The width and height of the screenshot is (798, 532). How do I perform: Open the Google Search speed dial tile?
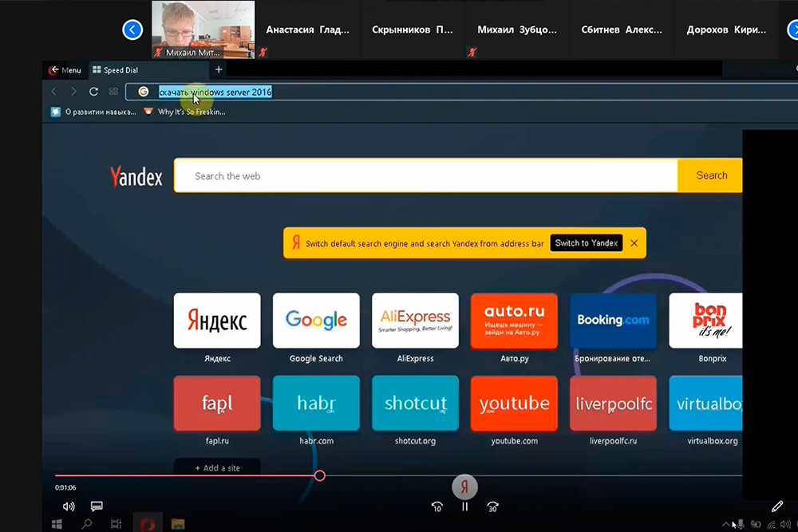[316, 321]
